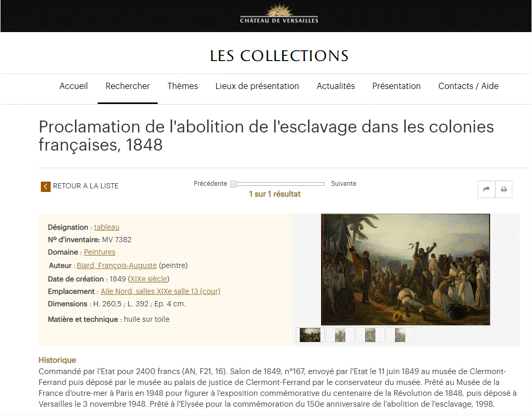Go to the Thèmes menu
The image size is (532, 416).
183,86
